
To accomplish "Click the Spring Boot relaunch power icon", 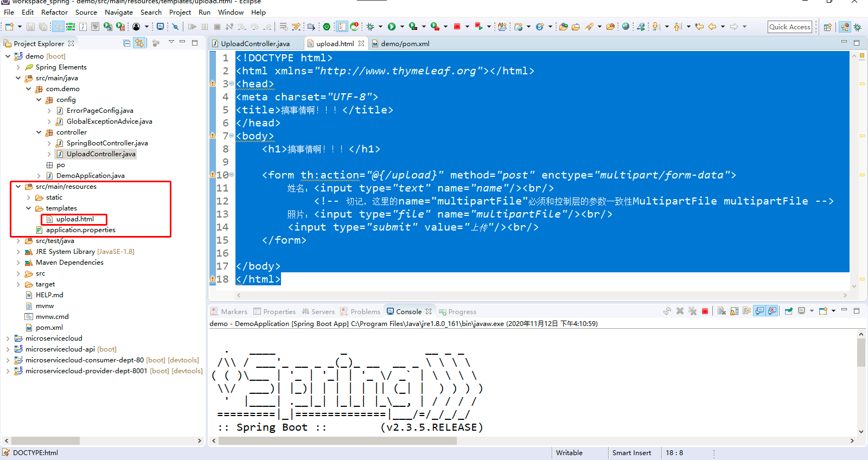I will click(327, 27).
